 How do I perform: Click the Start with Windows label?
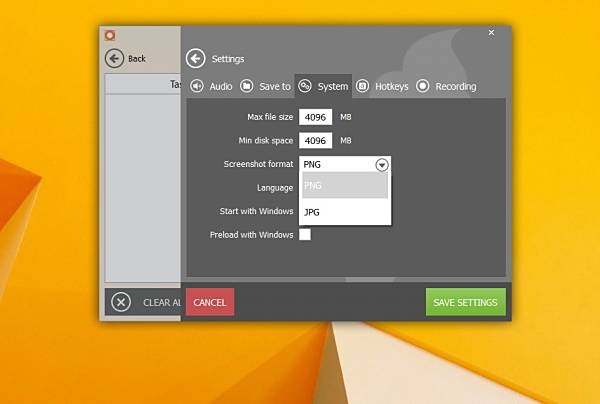(x=256, y=211)
